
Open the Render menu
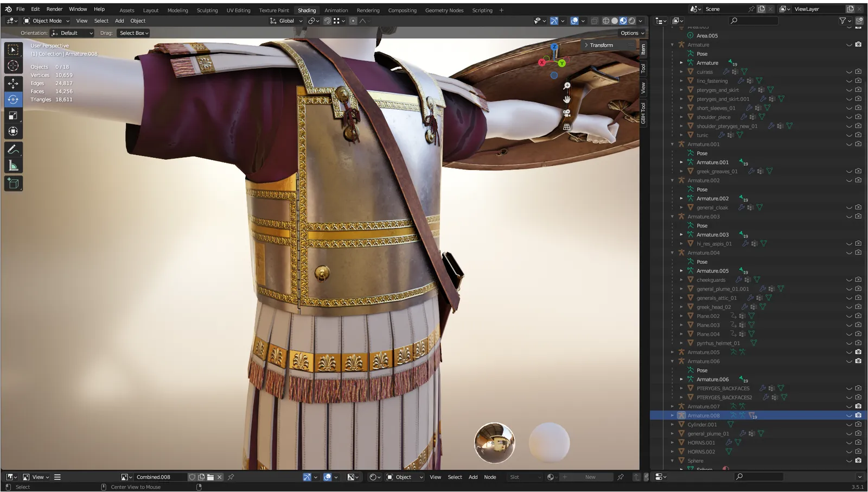tap(54, 9)
